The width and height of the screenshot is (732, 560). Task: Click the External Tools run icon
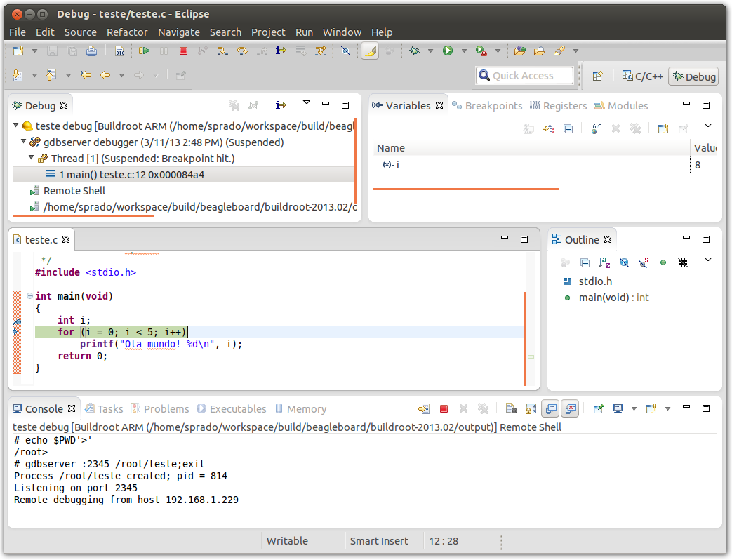click(x=481, y=51)
